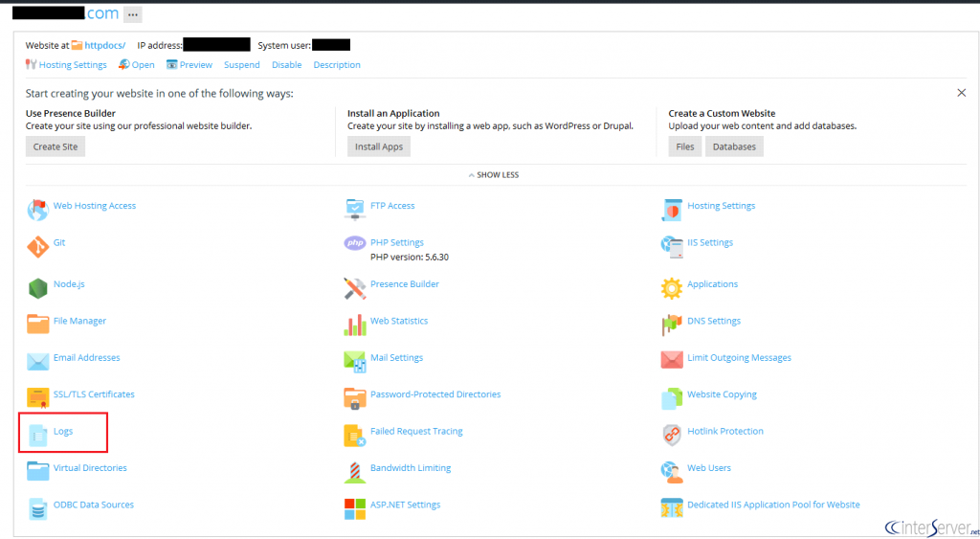Click the Databases button
This screenshot has width=980, height=539.
click(734, 146)
